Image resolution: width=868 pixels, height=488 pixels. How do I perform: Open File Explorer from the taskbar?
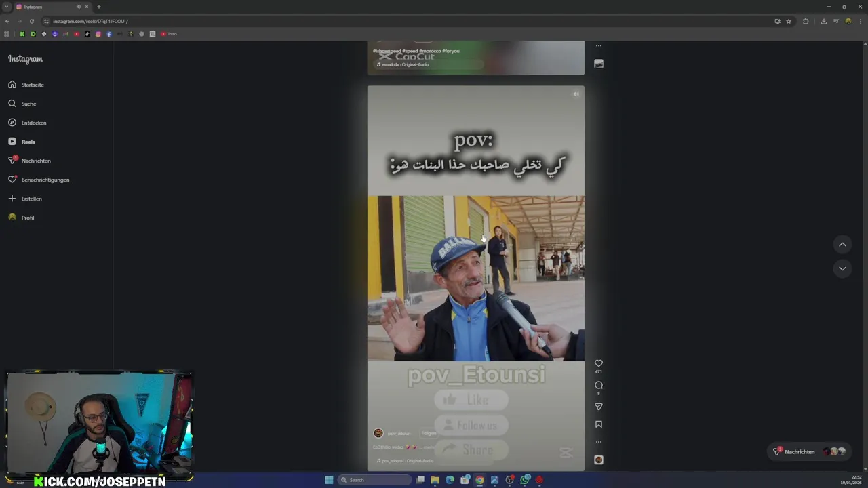click(435, 480)
